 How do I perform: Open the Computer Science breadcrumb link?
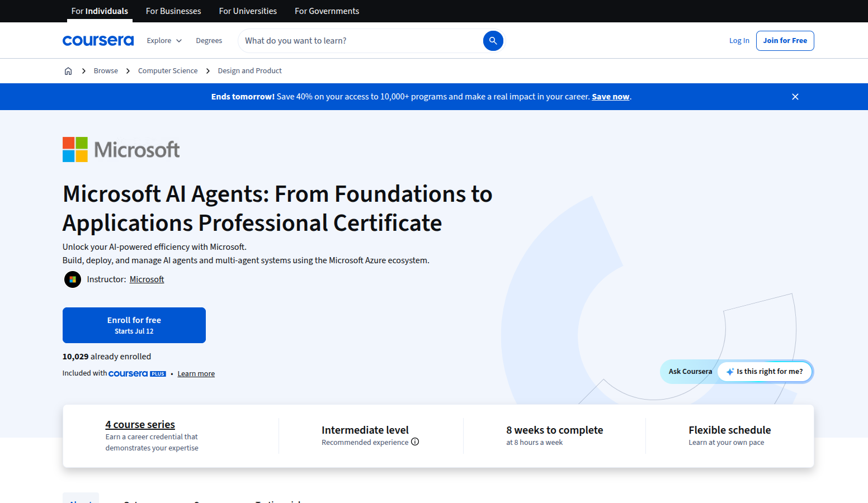[x=168, y=71]
